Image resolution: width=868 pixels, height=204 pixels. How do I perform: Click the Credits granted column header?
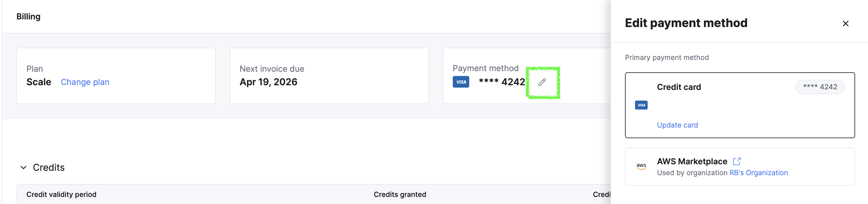pyautogui.click(x=400, y=194)
